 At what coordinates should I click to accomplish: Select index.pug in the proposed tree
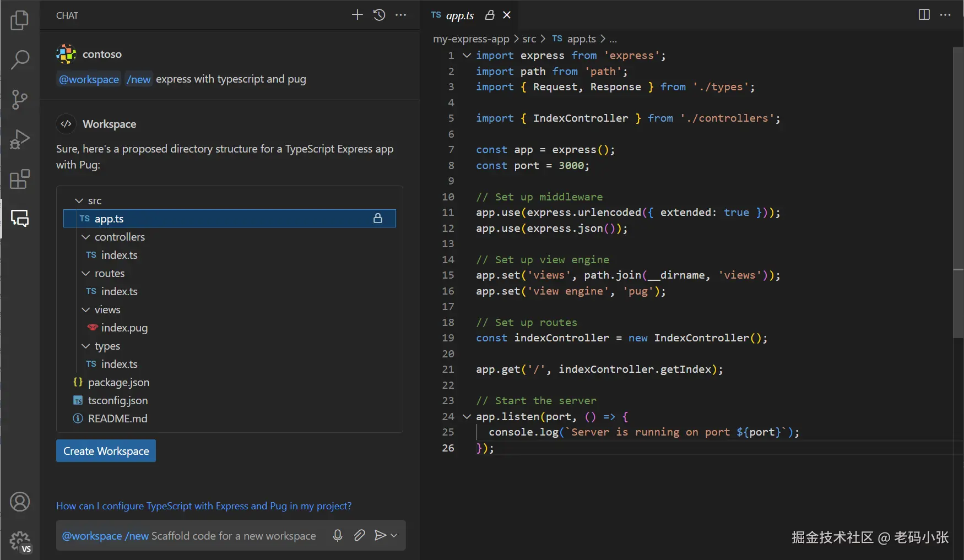[x=124, y=328]
